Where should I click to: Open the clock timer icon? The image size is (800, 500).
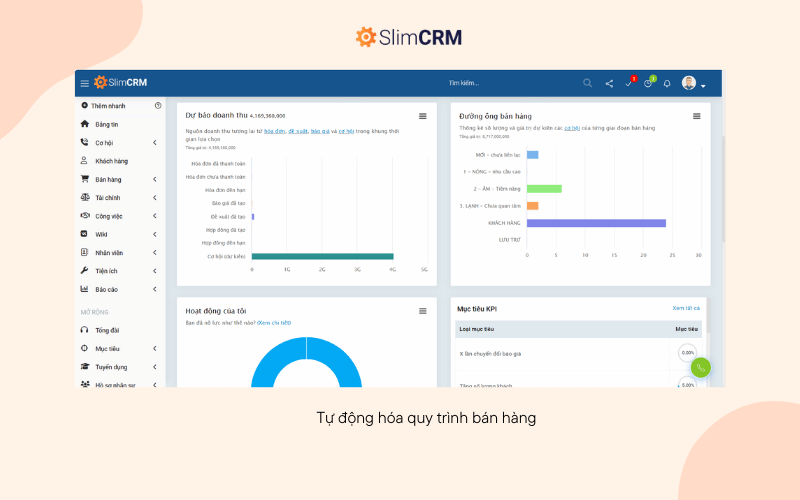pos(647,83)
